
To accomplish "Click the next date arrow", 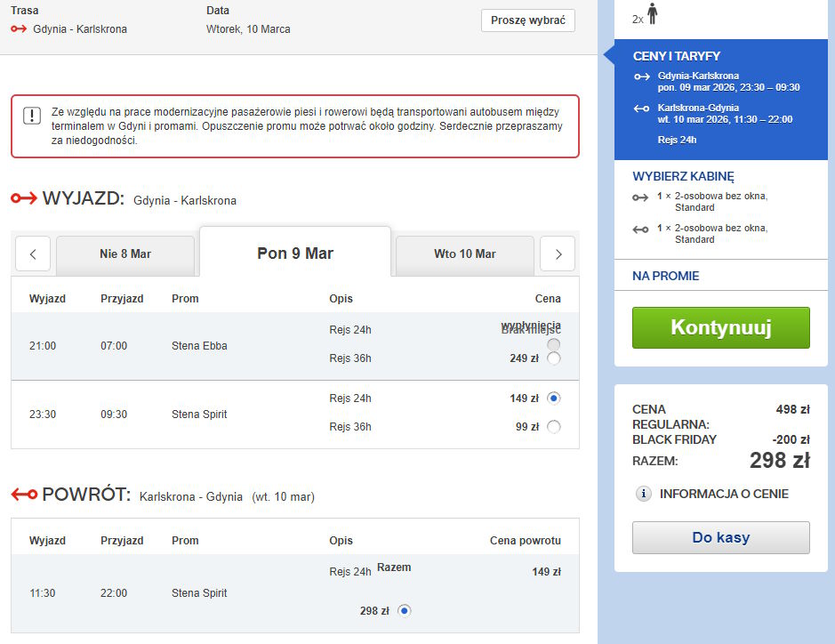I will 558,254.
